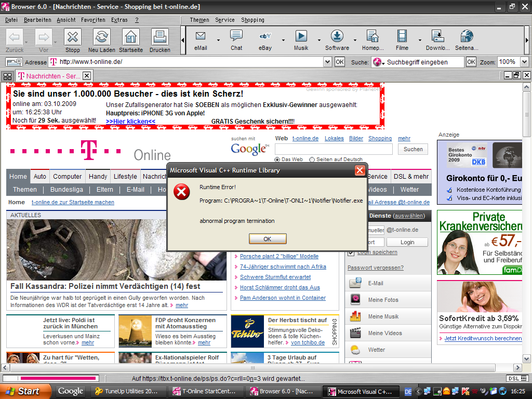Open Meine Videos clapperboard icon

coord(355,333)
